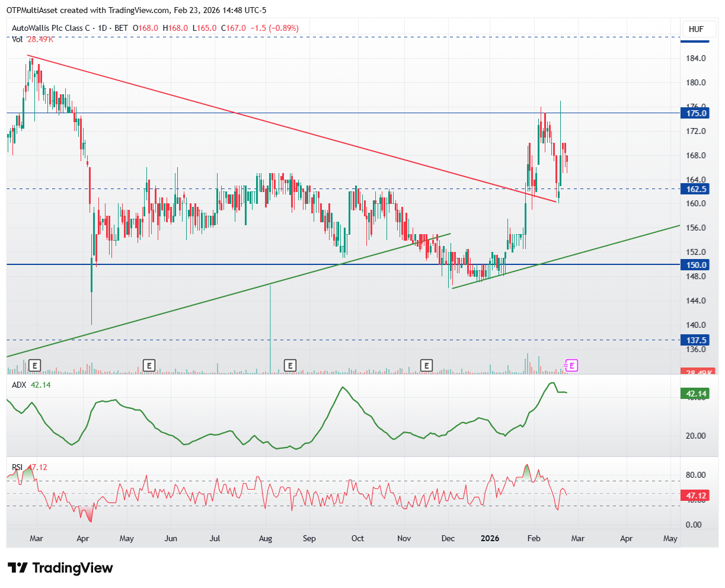Click the TradingView logo at bottom
Screen dimensions: 725x588
[x=60, y=568]
